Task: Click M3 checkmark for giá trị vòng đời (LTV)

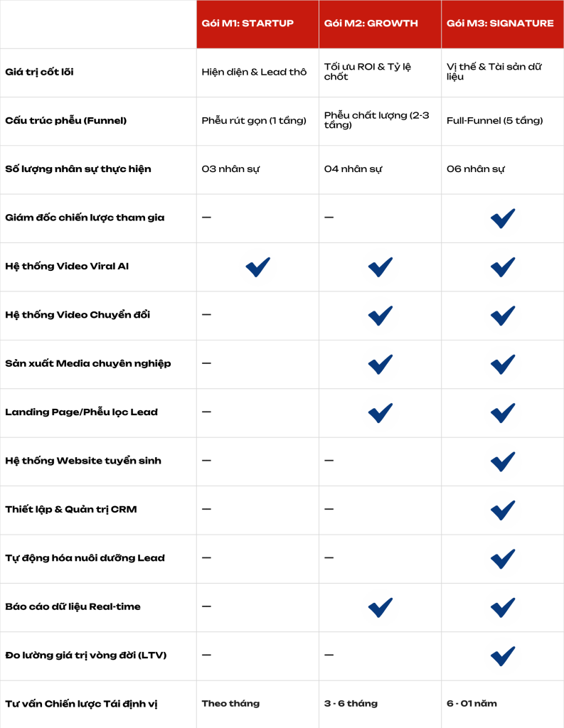Action: point(503,655)
